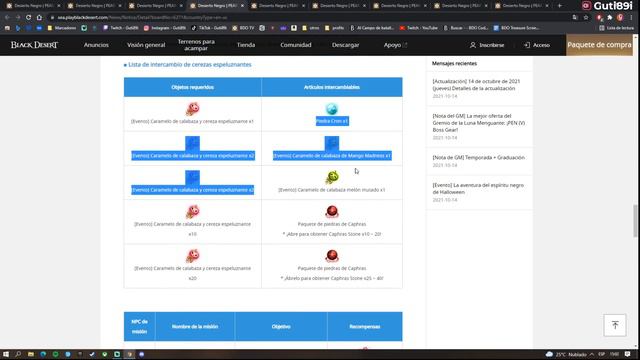Open a new browser tab with plus
This screenshot has width=640, height=360.
(560, 6)
